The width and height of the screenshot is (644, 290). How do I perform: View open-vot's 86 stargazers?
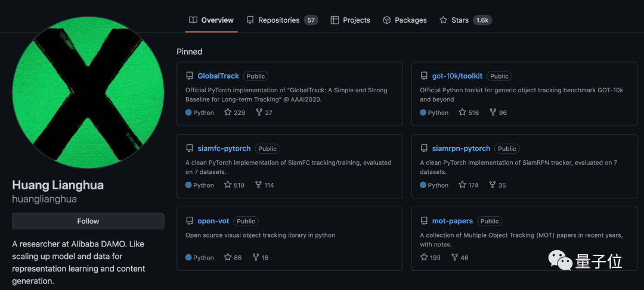pyautogui.click(x=233, y=258)
